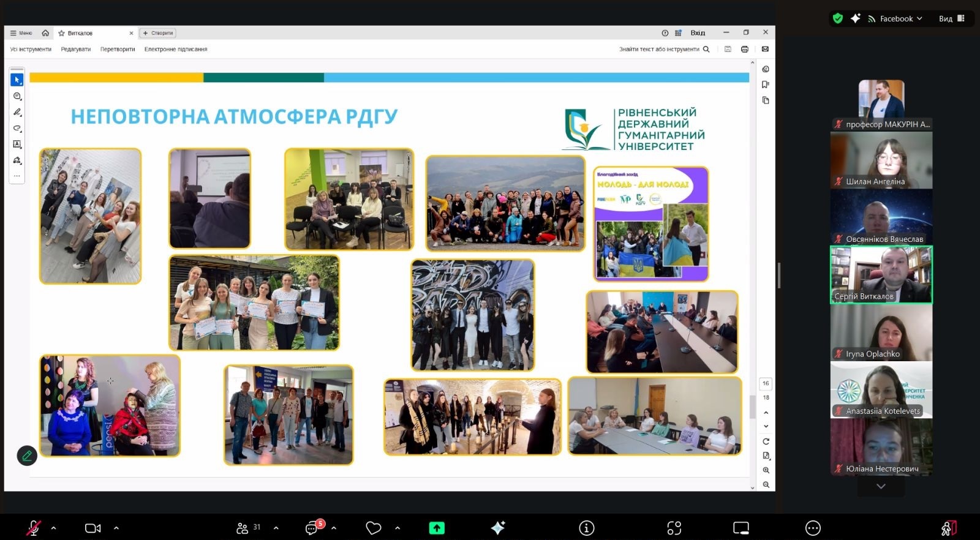Open the participants panel showing 31
The width and height of the screenshot is (980, 540).
[249, 528]
